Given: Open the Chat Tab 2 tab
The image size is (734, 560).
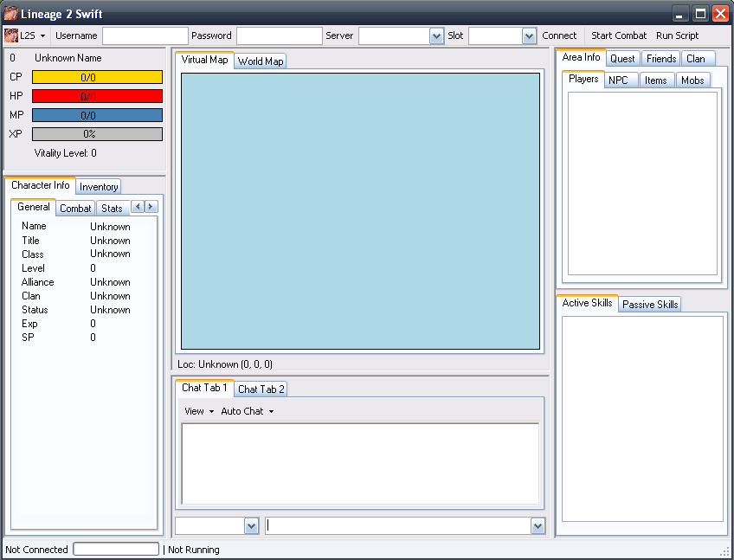Looking at the screenshot, I should pos(261,389).
